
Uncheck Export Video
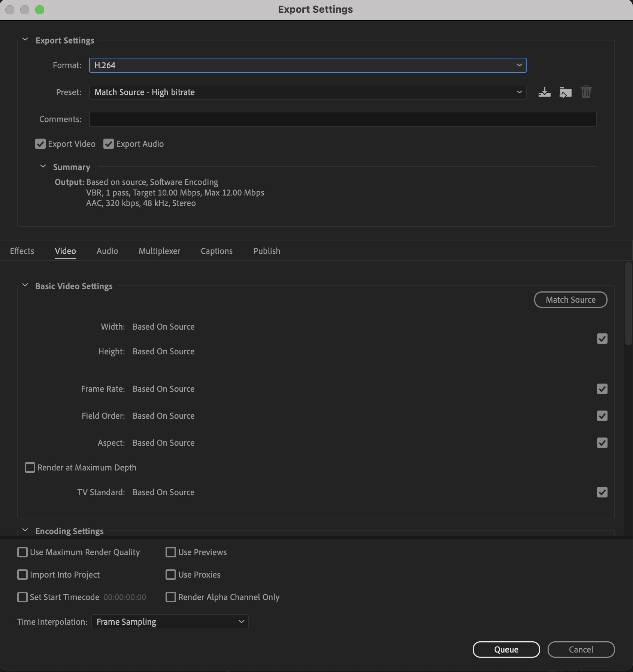40,144
